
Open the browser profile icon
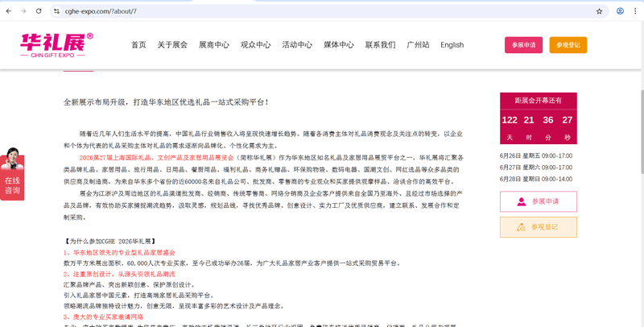click(x=620, y=11)
